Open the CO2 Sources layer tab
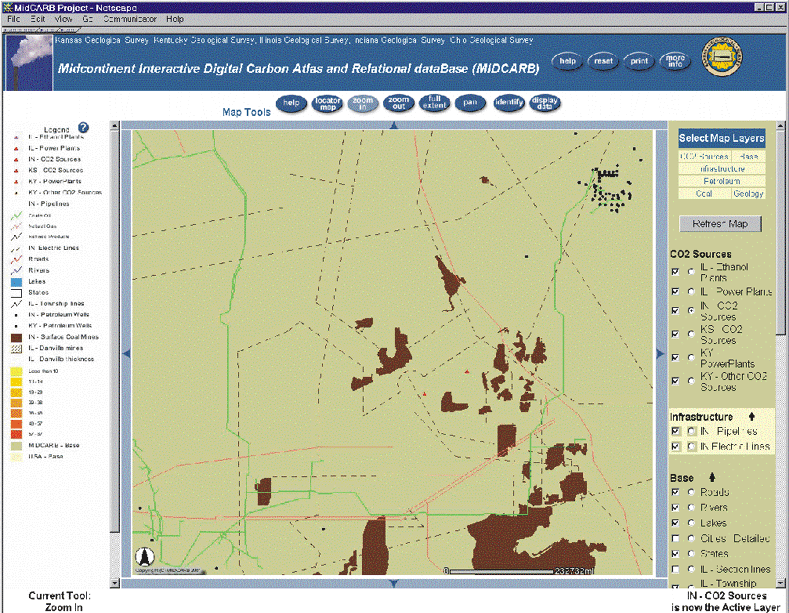Screen dimensions: 789x613 [704, 157]
